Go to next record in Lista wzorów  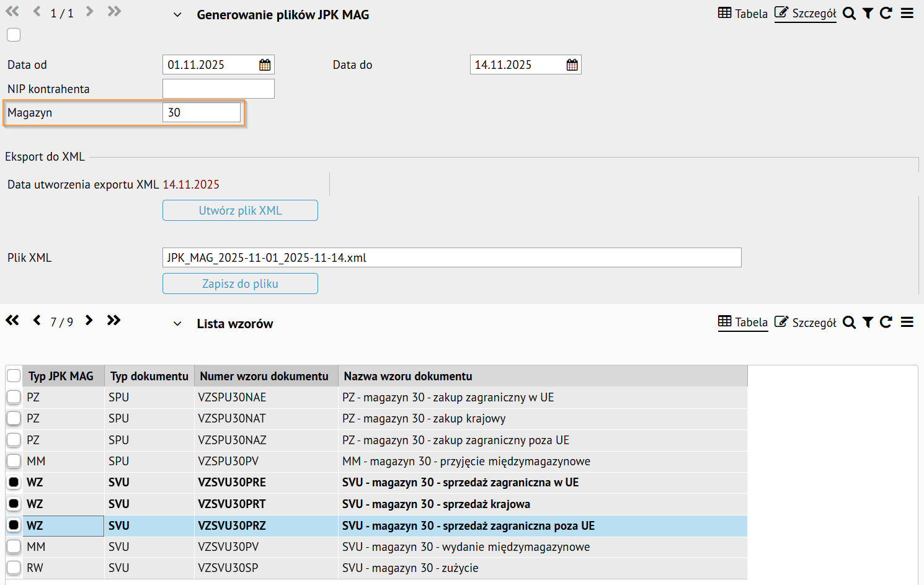click(89, 321)
